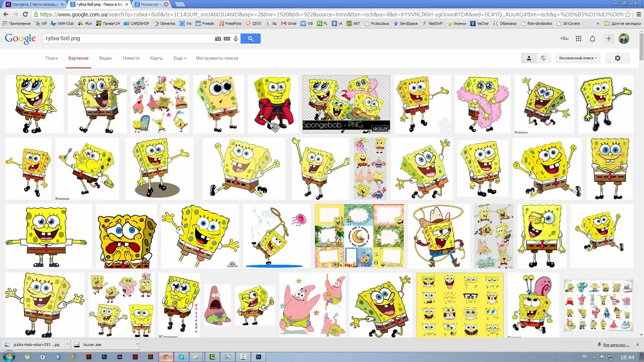This screenshot has height=362, width=644.
Task: Open the QIWI bookmark
Action: (254, 23)
